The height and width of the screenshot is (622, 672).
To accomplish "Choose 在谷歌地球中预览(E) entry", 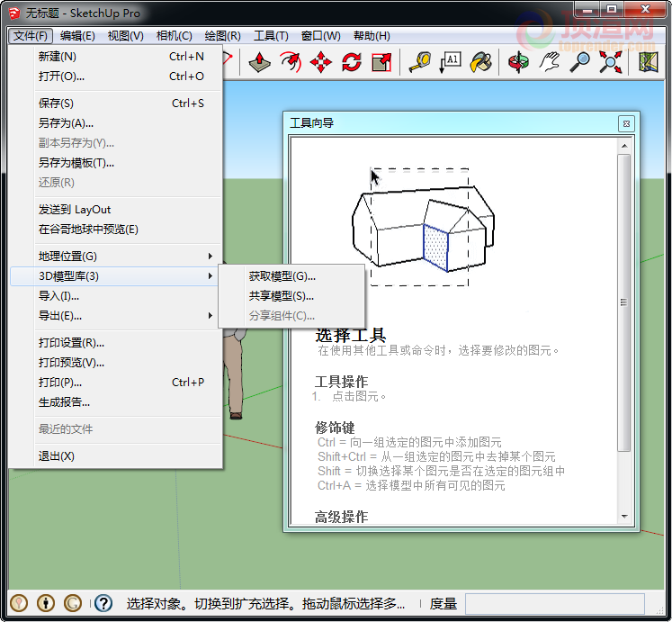I will click(x=115, y=230).
